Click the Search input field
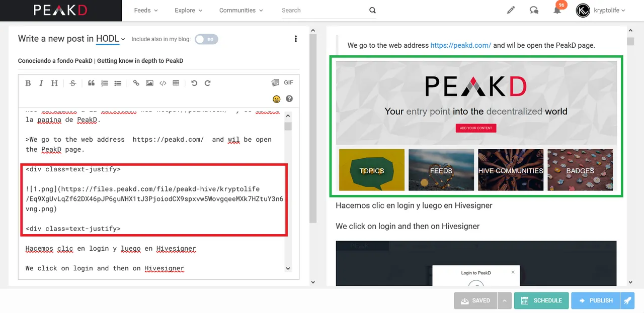The width and height of the screenshot is (644, 313). [323, 10]
